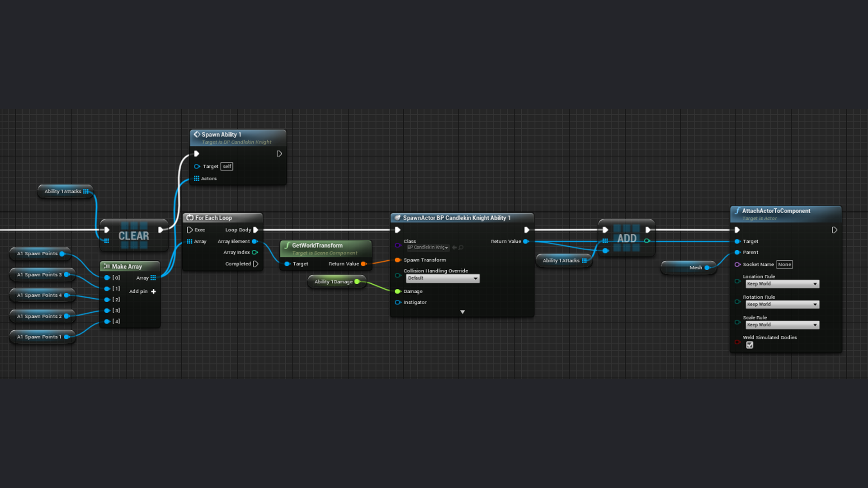Click the Completed exec pin
Image resolution: width=868 pixels, height=488 pixels.
coord(256,264)
